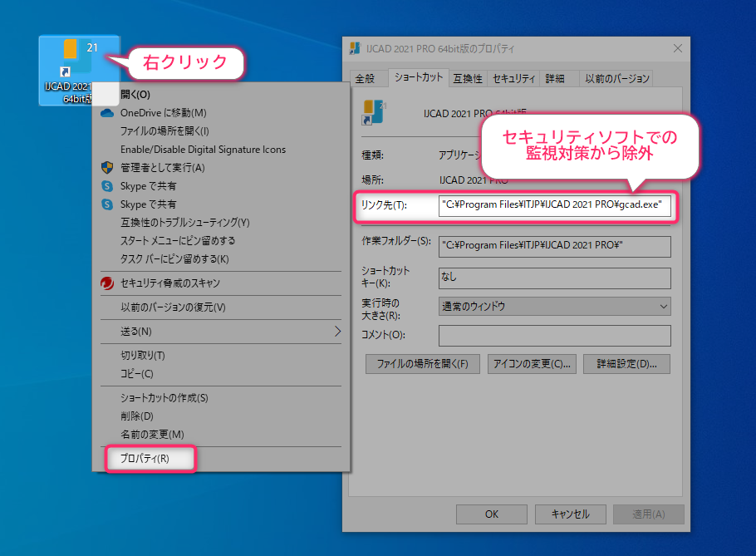
Task: Switch to the セキュリティ tab
Action: click(513, 79)
